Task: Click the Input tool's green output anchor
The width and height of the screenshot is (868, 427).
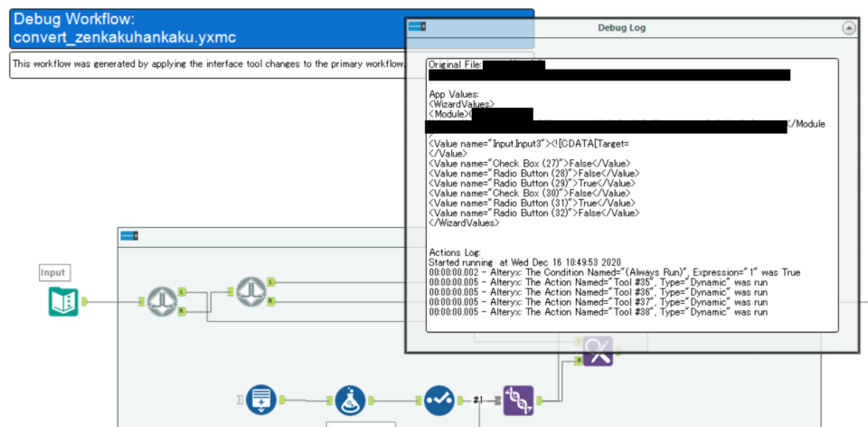Action: pyautogui.click(x=85, y=302)
